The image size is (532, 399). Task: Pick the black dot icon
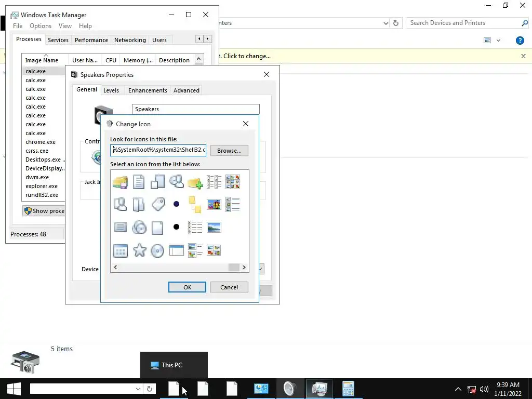click(176, 227)
